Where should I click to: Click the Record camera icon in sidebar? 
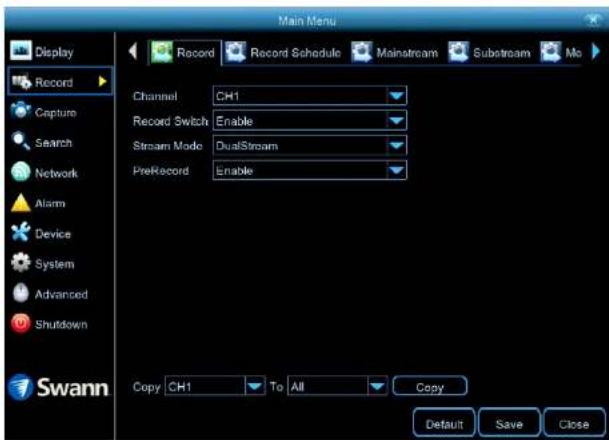click(21, 82)
